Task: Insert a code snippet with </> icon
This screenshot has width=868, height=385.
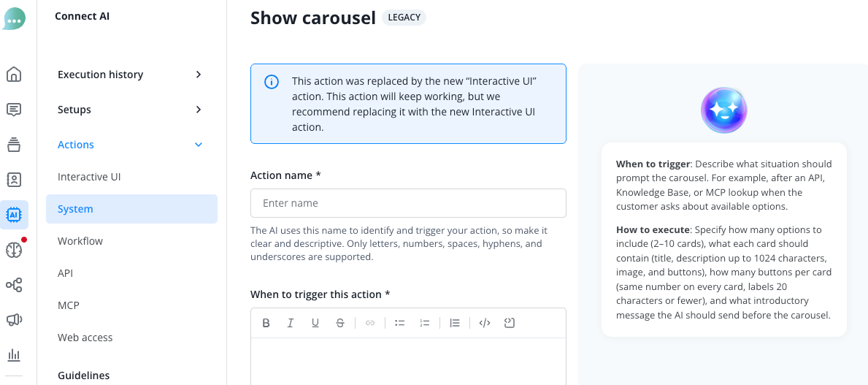Action: click(485, 323)
